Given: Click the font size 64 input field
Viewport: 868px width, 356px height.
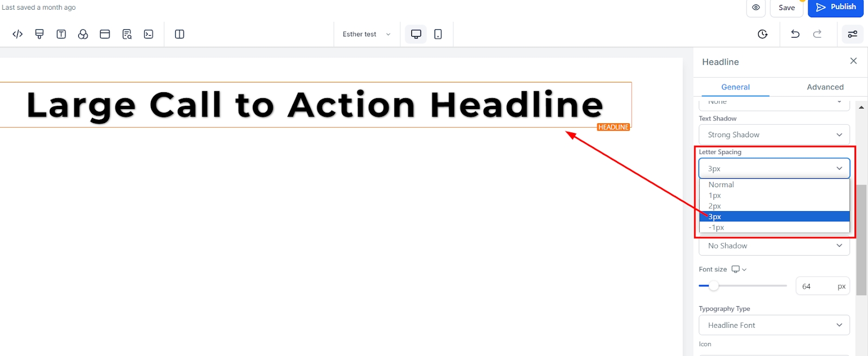Looking at the screenshot, I should coord(816,286).
